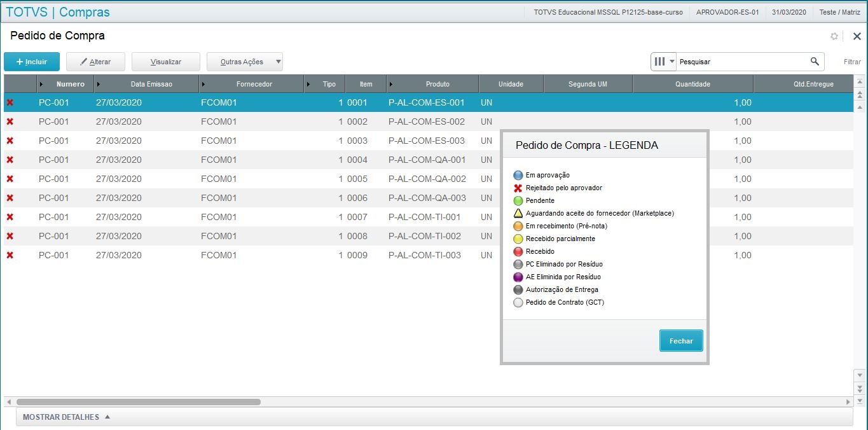The width and height of the screenshot is (868, 430).
Task: Close the Pedido de Compra screen
Action: coord(857,36)
